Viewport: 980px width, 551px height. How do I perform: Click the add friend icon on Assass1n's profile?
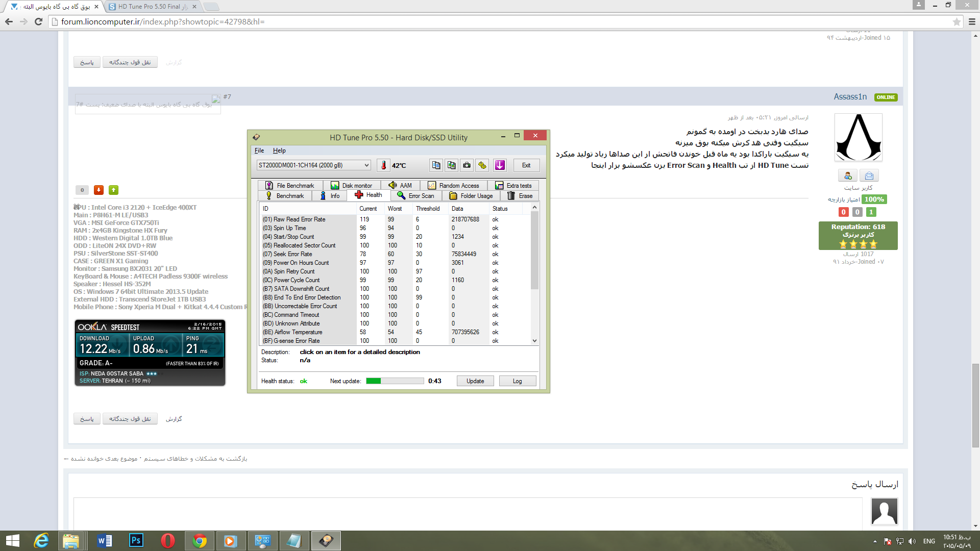coord(847,175)
